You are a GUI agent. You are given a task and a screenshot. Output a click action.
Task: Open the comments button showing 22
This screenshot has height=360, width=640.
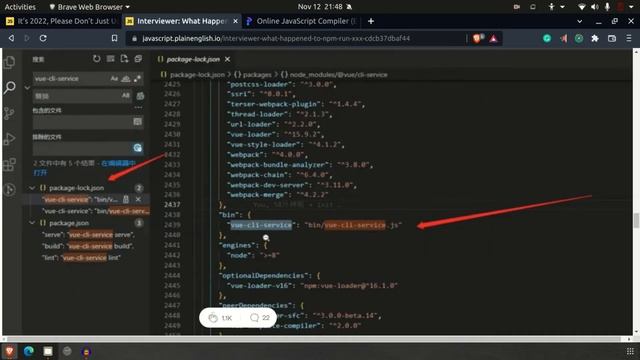coord(260,318)
